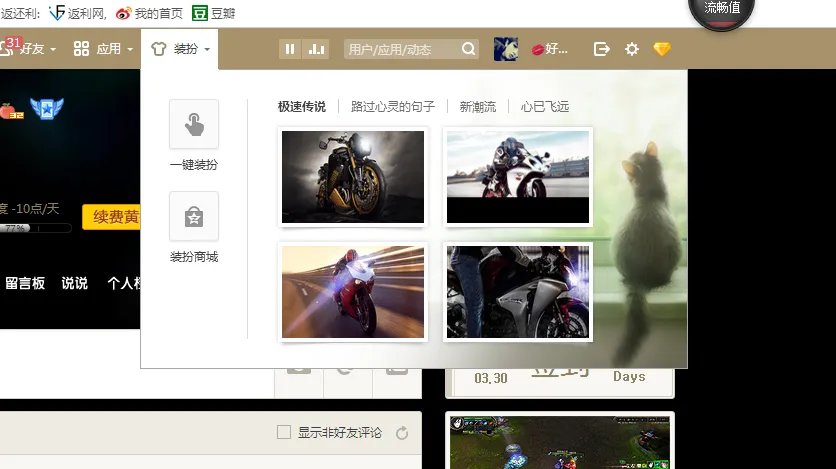Click the refresh circular arrow icon
This screenshot has height=469, width=836.
[x=402, y=433]
